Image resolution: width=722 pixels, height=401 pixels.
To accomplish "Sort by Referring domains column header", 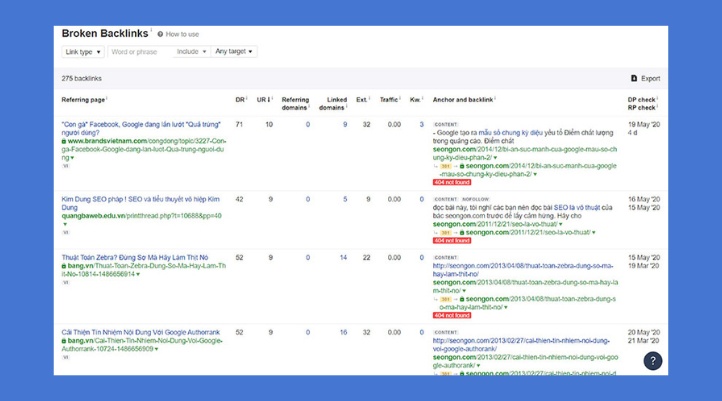I will coord(295,104).
